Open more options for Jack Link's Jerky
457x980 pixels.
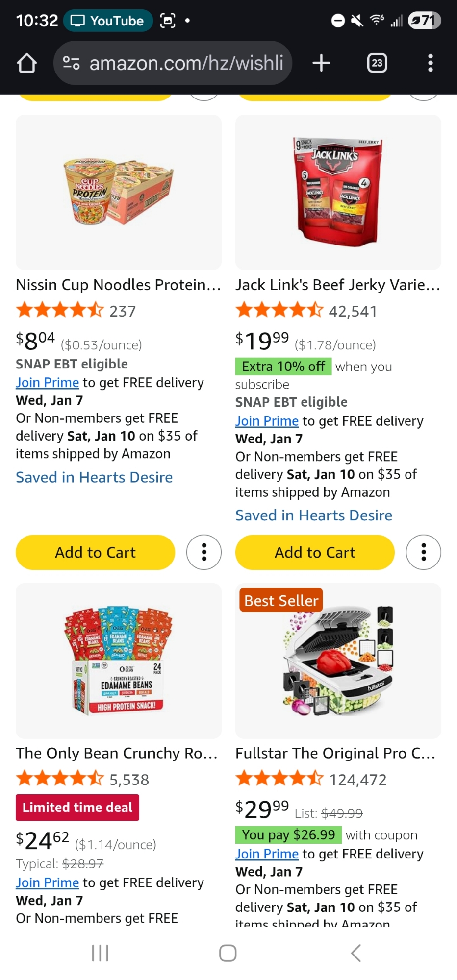point(423,552)
